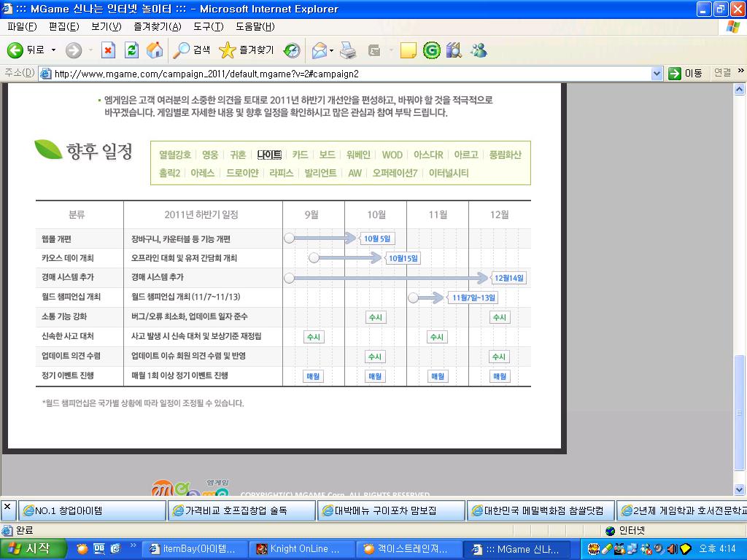Screen dimensions: 747x560
Task: Click the vertical scrollbar thumb
Action: [x=740, y=413]
